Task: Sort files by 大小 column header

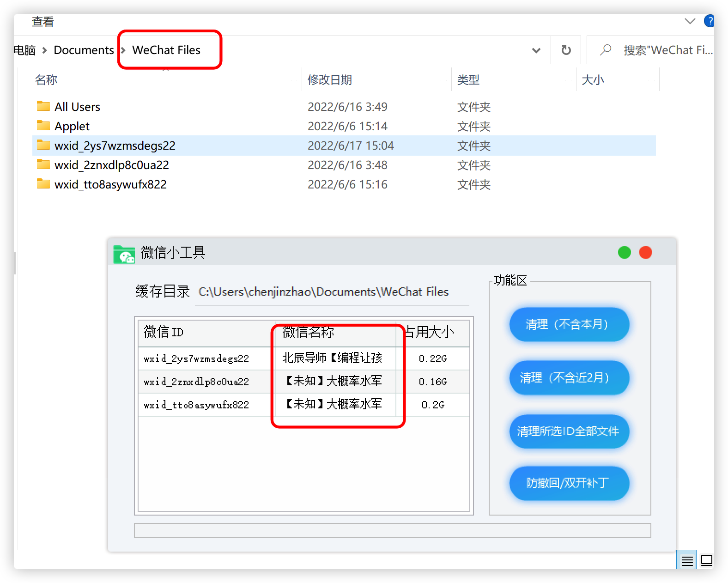Action: point(593,79)
